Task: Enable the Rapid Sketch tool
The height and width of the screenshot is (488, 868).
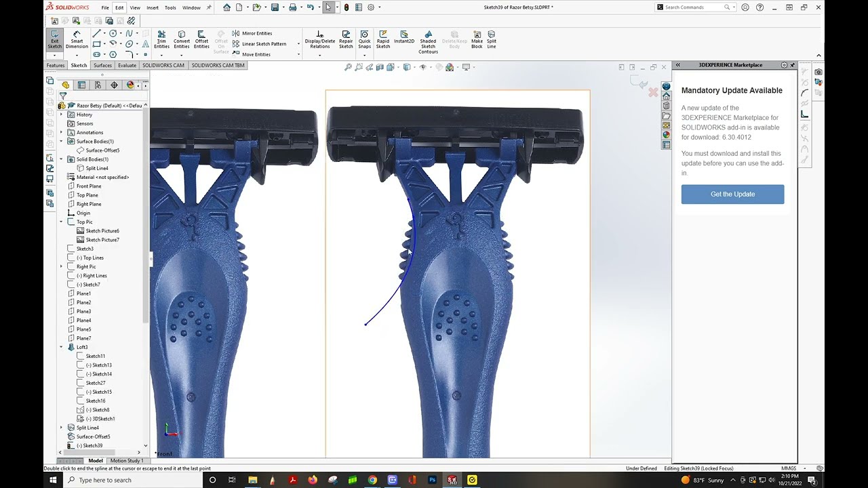Action: (x=383, y=40)
